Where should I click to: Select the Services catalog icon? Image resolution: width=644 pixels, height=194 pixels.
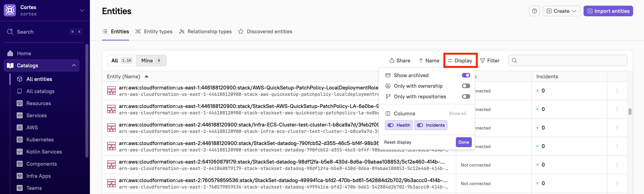tap(20, 115)
